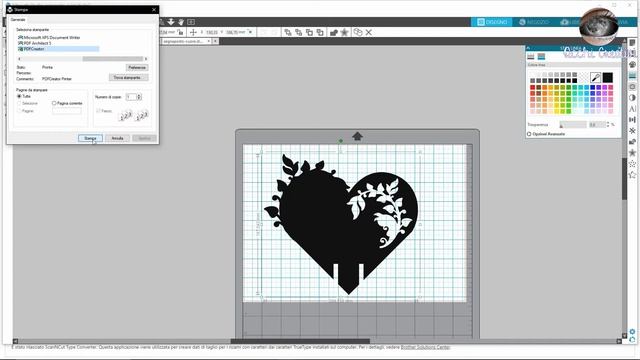Switch to the DISEGNO tab
640x360 pixels.
click(x=492, y=22)
